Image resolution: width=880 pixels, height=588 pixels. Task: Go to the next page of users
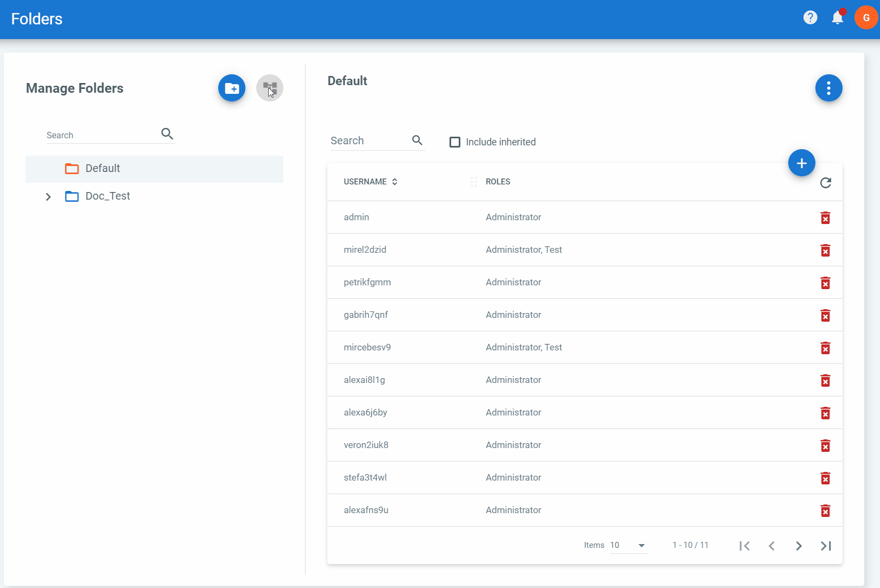pyautogui.click(x=799, y=546)
